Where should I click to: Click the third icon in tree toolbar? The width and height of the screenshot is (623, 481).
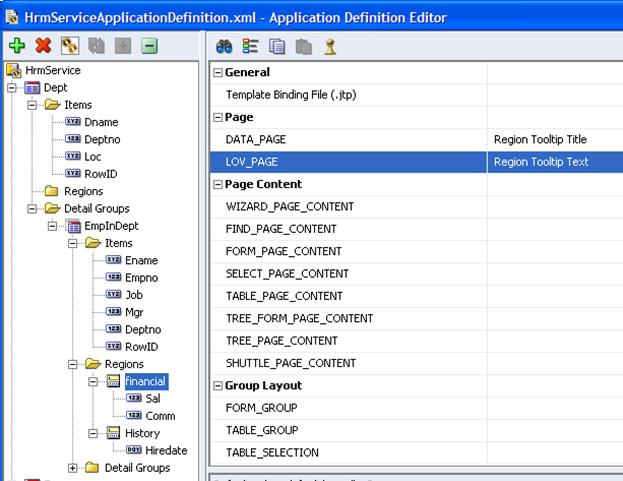pyautogui.click(x=69, y=45)
